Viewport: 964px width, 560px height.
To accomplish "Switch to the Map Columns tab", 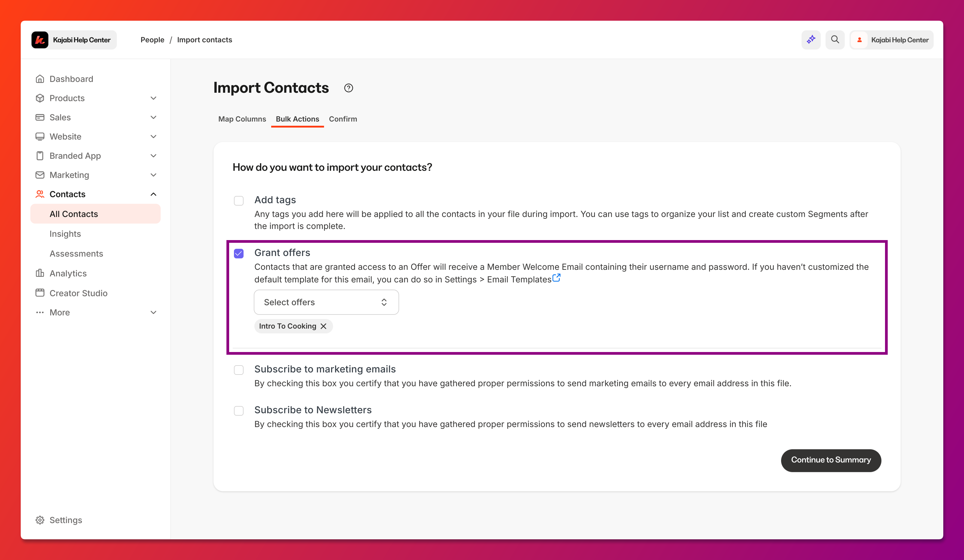I will 242,119.
